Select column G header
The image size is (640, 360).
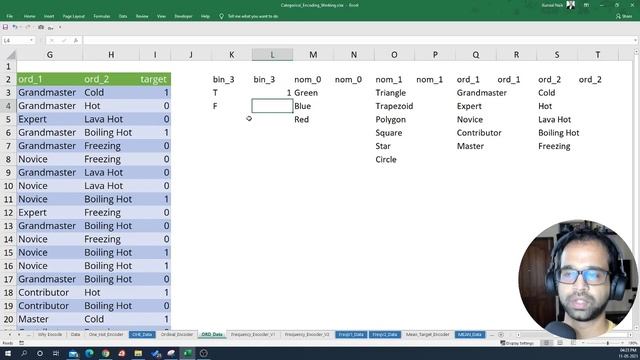(50, 55)
